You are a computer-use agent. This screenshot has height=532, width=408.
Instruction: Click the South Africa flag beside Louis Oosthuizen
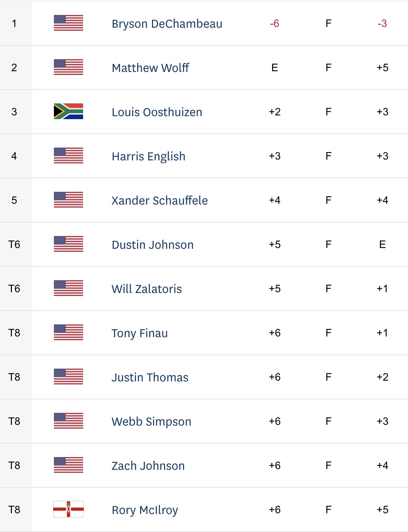68,111
